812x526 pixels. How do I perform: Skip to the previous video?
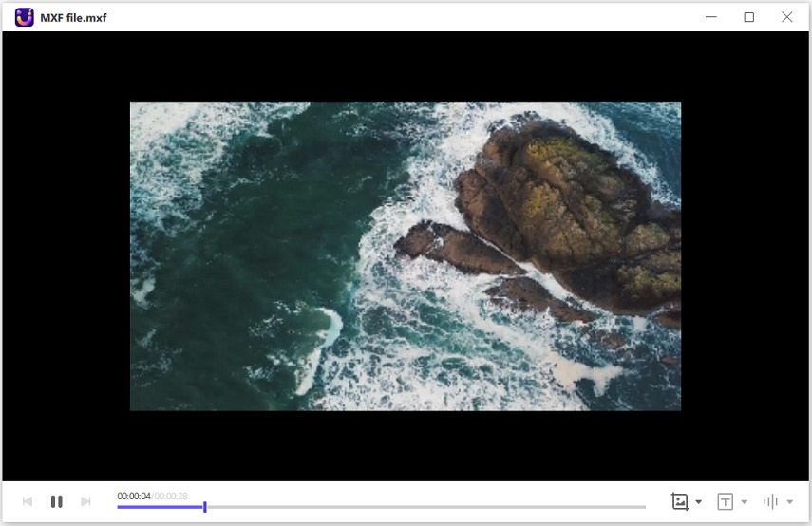click(28, 501)
